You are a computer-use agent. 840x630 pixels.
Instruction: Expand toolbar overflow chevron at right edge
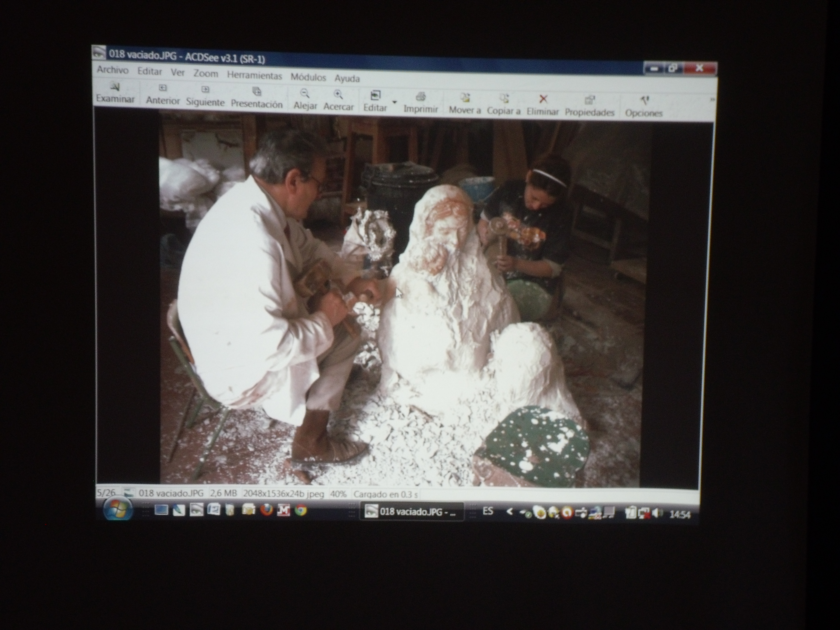(x=712, y=100)
